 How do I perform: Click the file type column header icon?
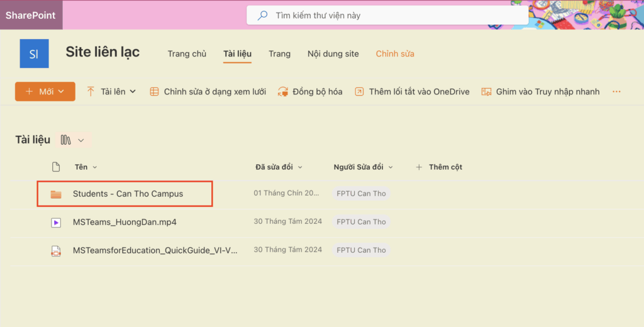click(x=56, y=167)
